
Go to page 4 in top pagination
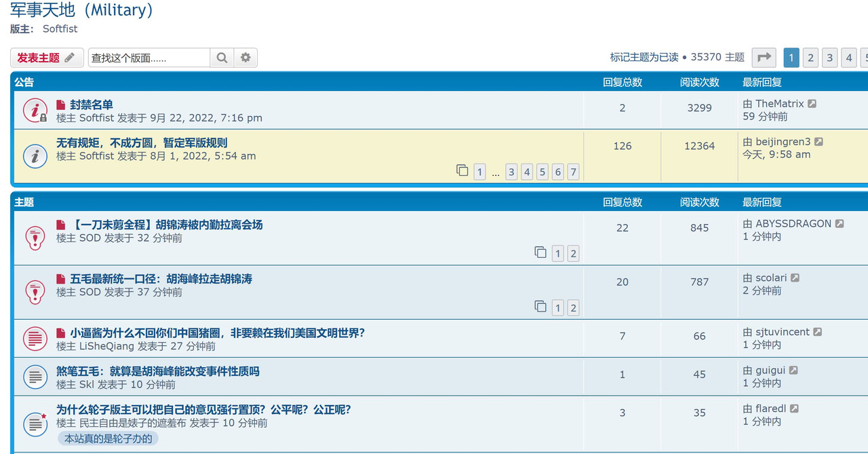(x=848, y=58)
